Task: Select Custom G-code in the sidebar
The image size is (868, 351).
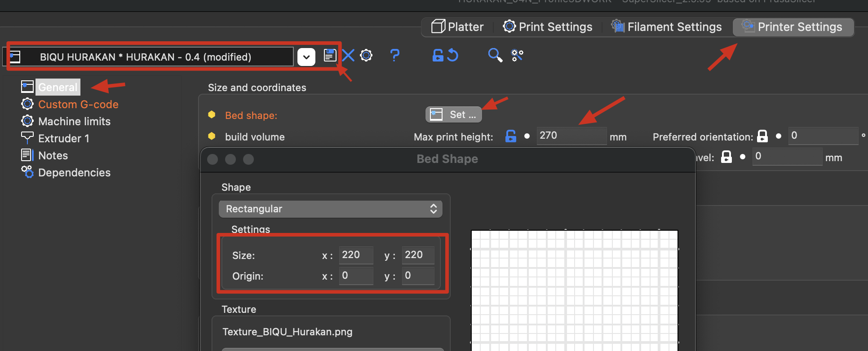Action: (x=78, y=104)
